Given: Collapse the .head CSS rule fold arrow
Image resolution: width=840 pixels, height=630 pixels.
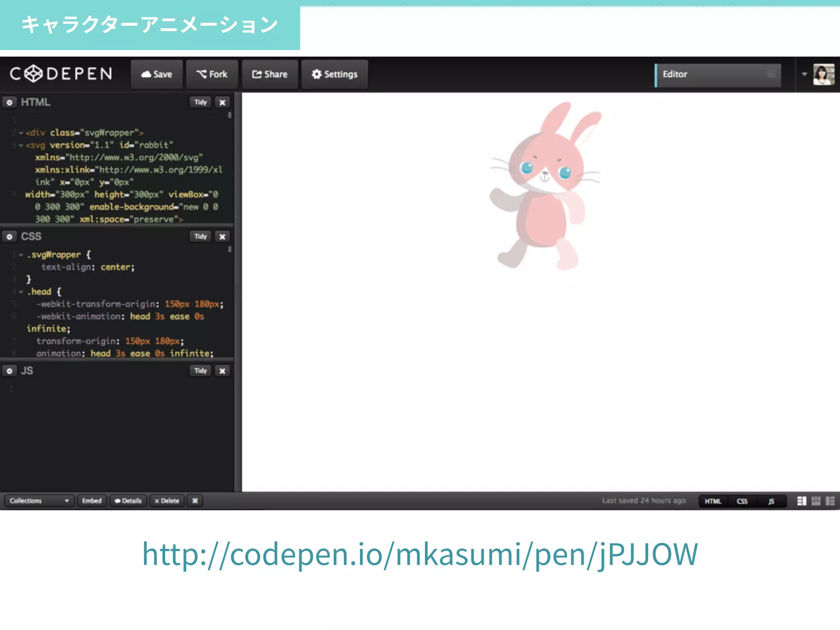Looking at the screenshot, I should 21,292.
